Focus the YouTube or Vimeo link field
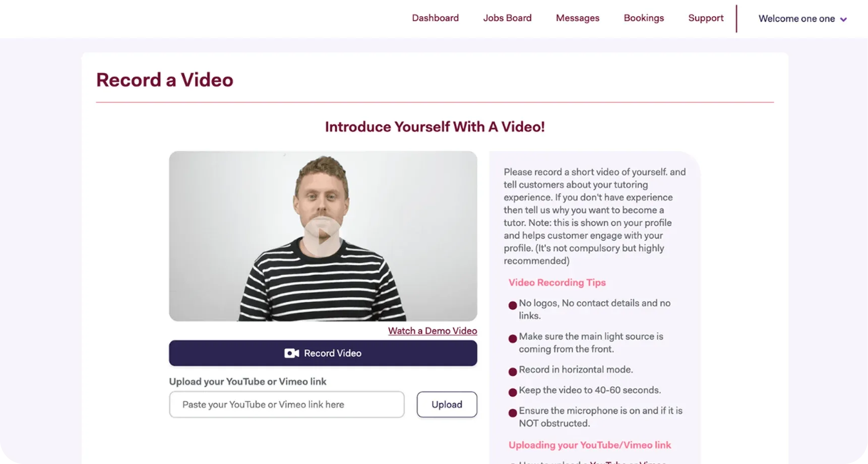Viewport: 868px width, 464px height. coord(286,405)
